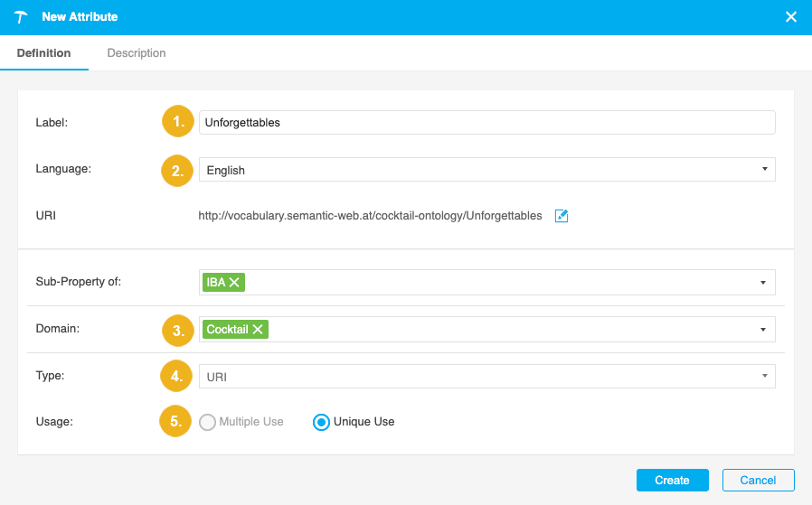812x505 pixels.
Task: Click into the Label text field
Action: [486, 122]
